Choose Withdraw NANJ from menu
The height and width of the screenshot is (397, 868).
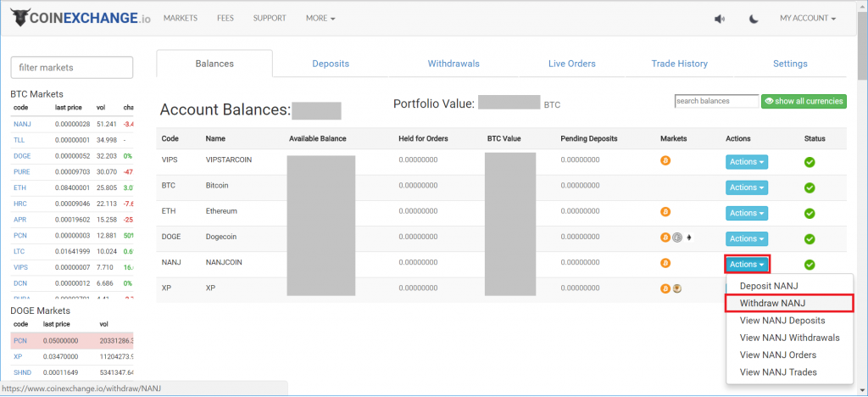789,304
